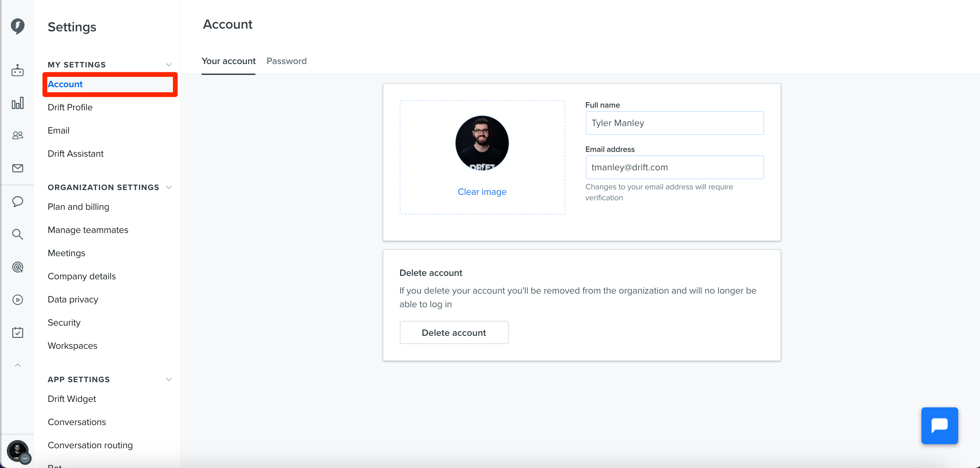Screen dimensions: 980x468
Task: Click the Search magnifier icon
Action: pyautogui.click(x=17, y=234)
